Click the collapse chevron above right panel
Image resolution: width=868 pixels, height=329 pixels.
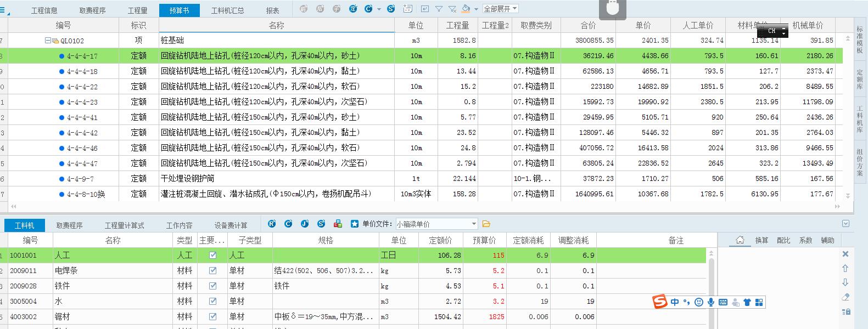click(845, 223)
